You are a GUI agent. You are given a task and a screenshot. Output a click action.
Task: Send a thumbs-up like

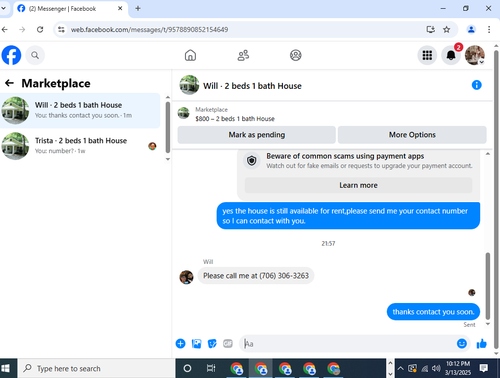[x=482, y=343]
